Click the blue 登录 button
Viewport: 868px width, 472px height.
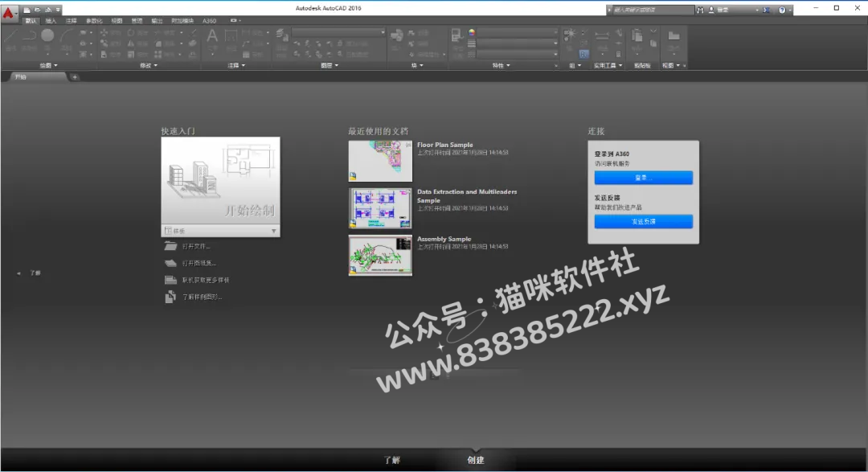(x=643, y=177)
